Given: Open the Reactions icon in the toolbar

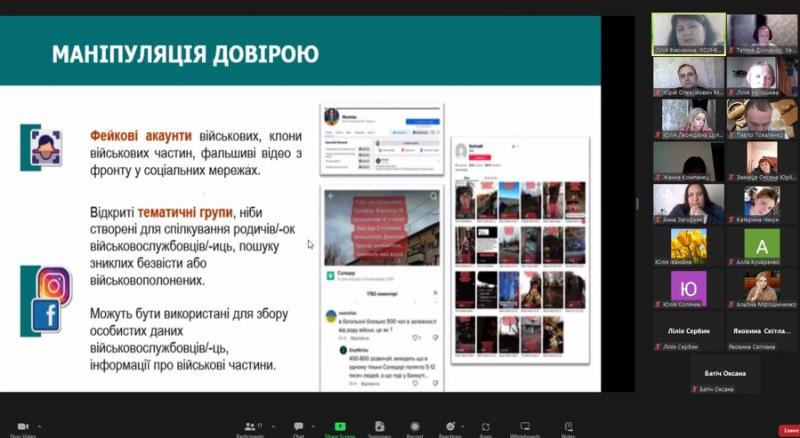Looking at the screenshot, I should (x=450, y=426).
